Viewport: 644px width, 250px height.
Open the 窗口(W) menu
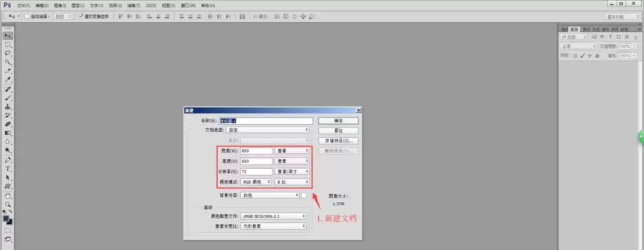188,6
